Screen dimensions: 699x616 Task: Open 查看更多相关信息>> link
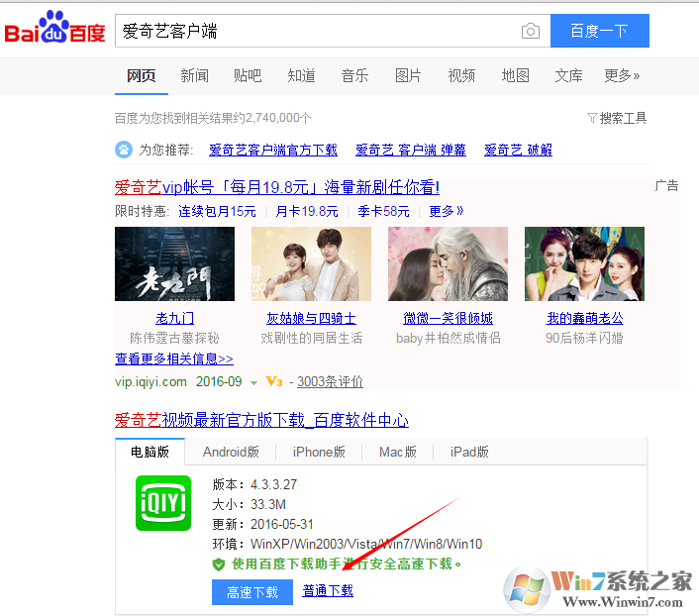pos(174,359)
